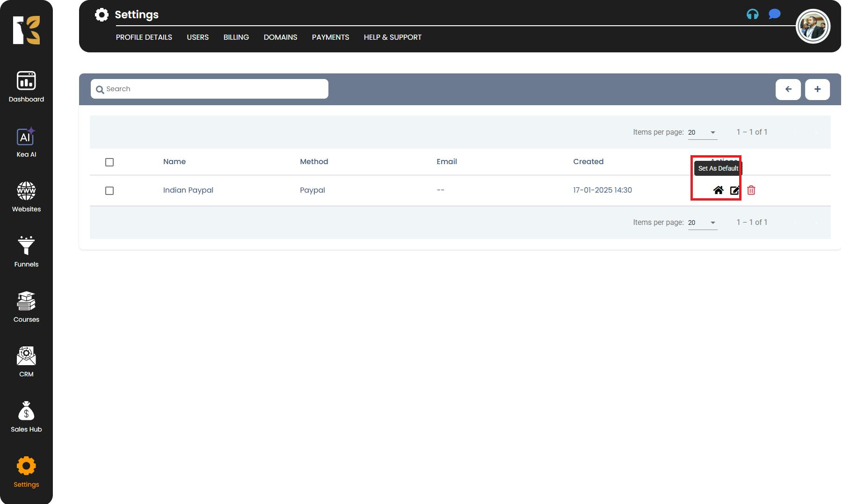Image resolution: width=850 pixels, height=504 pixels.
Task: Toggle the select-all checkbox in table header
Action: [x=109, y=162]
